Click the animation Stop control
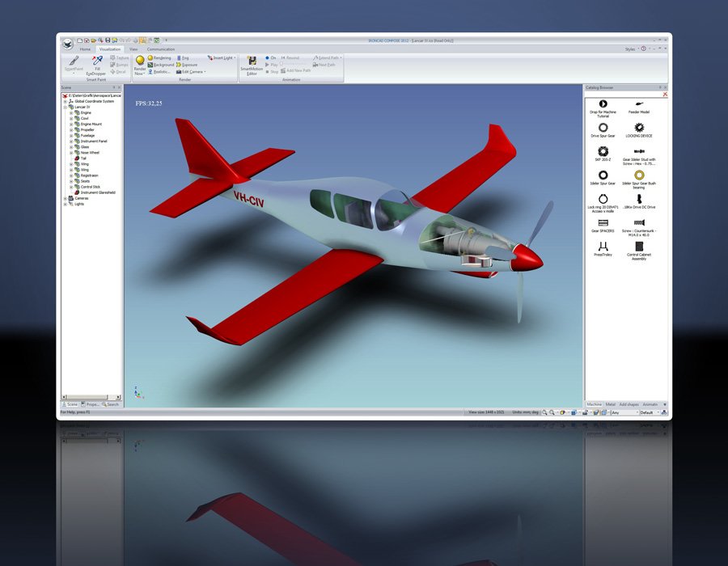Image resolution: width=728 pixels, height=566 pixels. [x=272, y=71]
